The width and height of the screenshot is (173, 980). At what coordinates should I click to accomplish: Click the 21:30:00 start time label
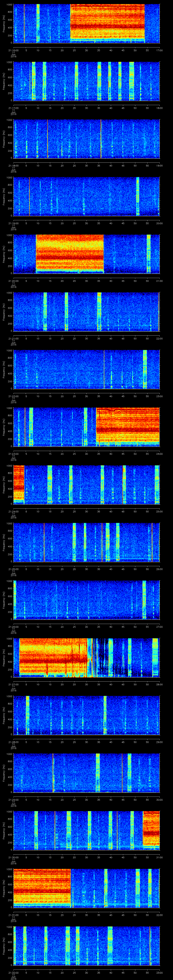(x=13, y=858)
